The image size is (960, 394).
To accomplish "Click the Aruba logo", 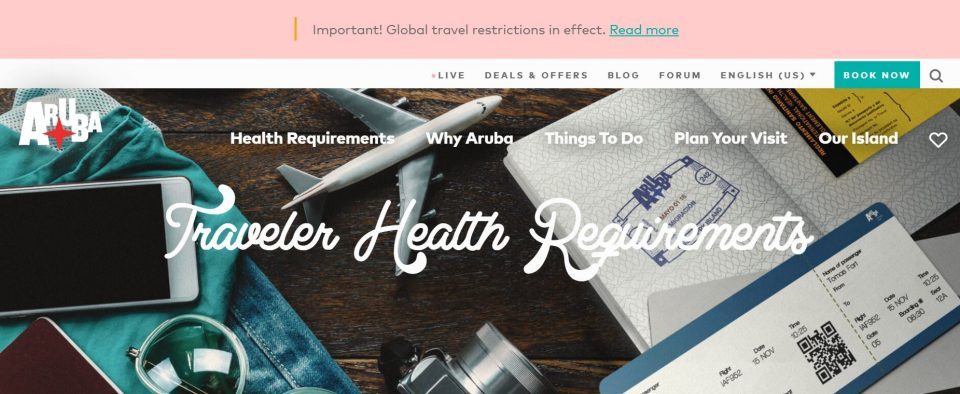I will pyautogui.click(x=59, y=124).
